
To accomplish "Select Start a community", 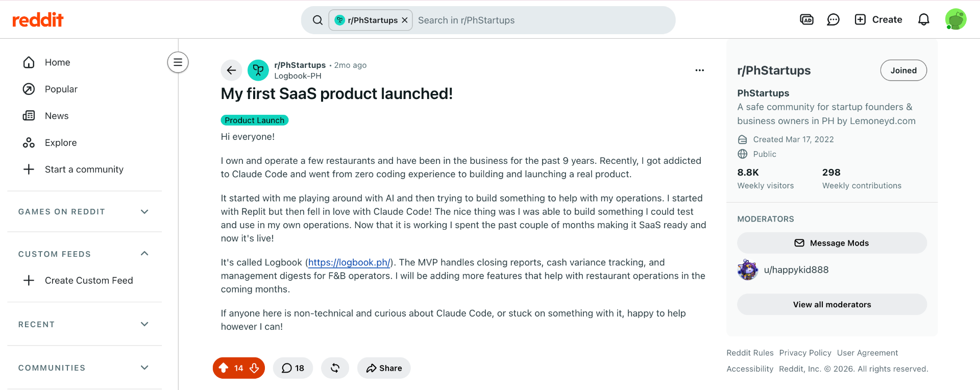I will click(85, 169).
